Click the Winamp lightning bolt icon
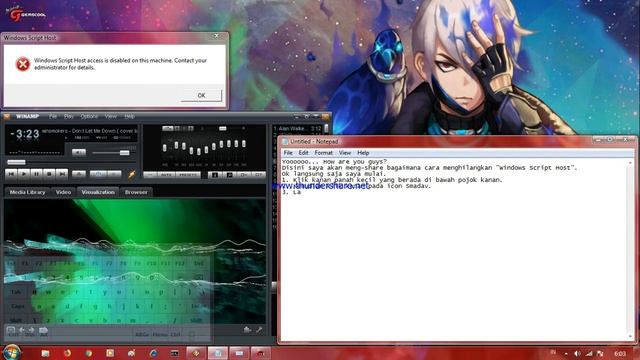This screenshot has width=640, height=360. point(131,175)
